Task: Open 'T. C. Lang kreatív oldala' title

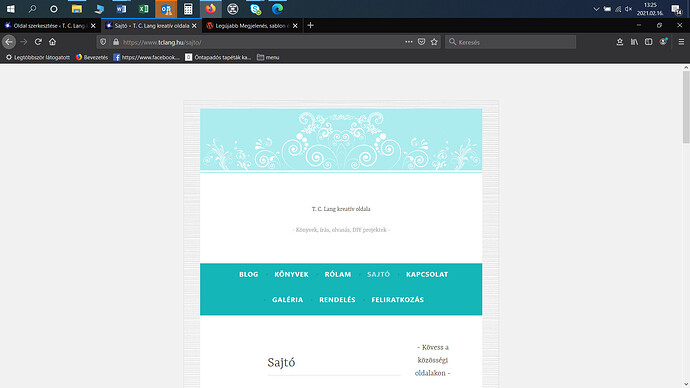Action: point(341,209)
